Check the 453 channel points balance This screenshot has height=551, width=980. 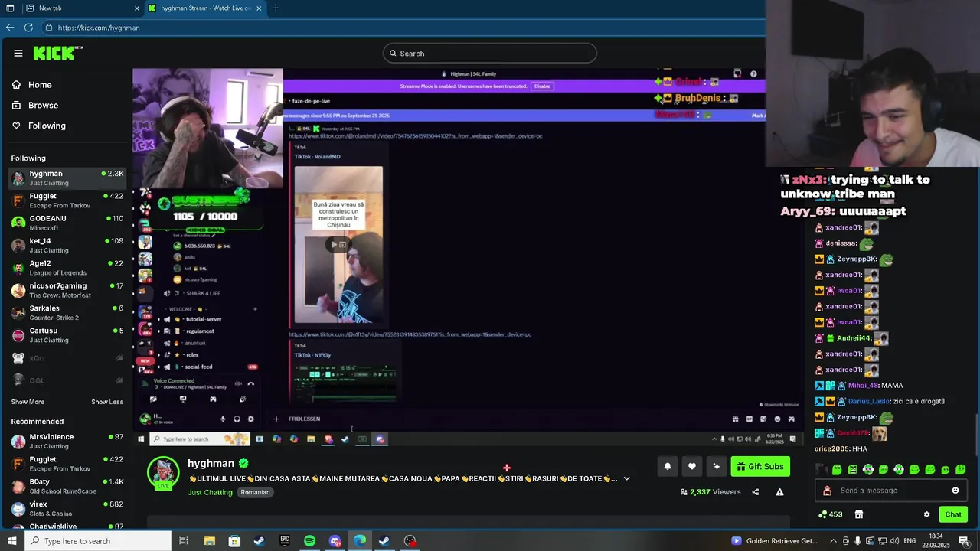coord(831,514)
